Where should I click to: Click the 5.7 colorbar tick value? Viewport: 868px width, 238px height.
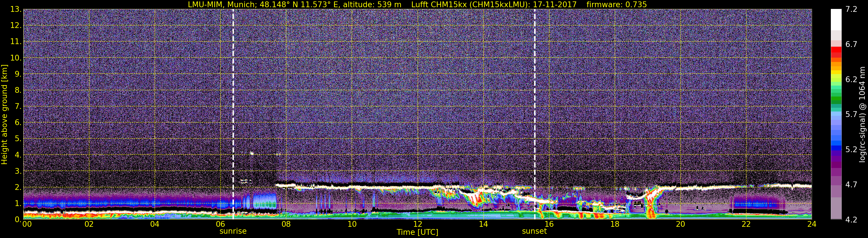pyautogui.click(x=851, y=114)
